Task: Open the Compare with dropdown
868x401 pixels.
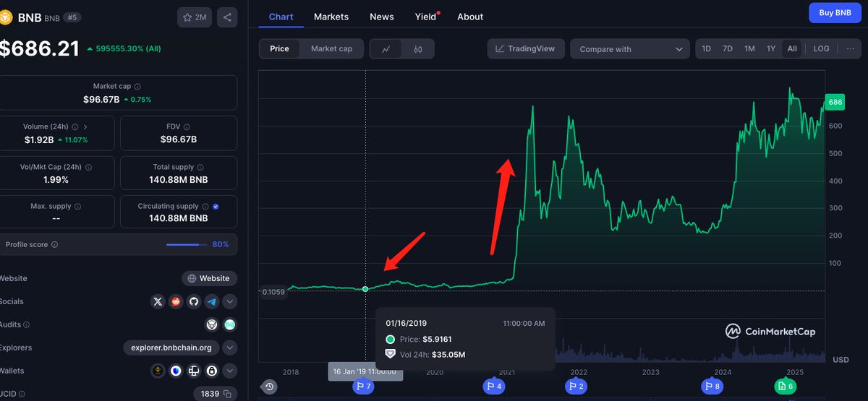Action: click(x=629, y=49)
